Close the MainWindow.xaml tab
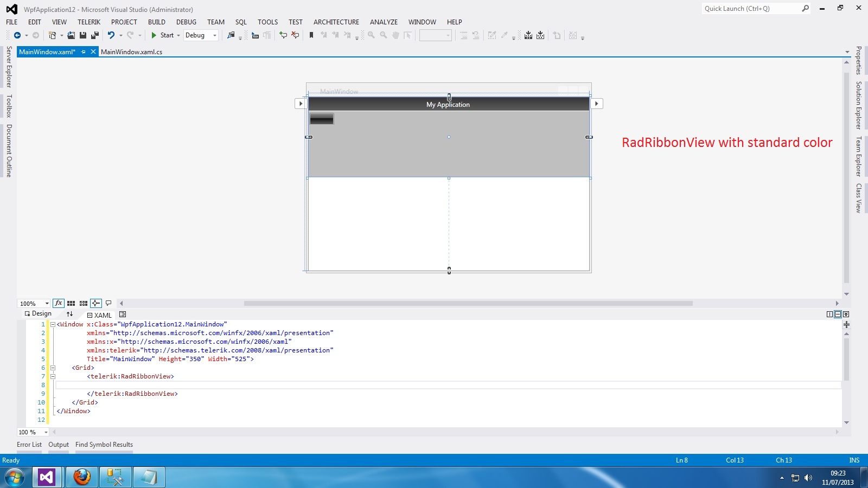 click(x=93, y=52)
